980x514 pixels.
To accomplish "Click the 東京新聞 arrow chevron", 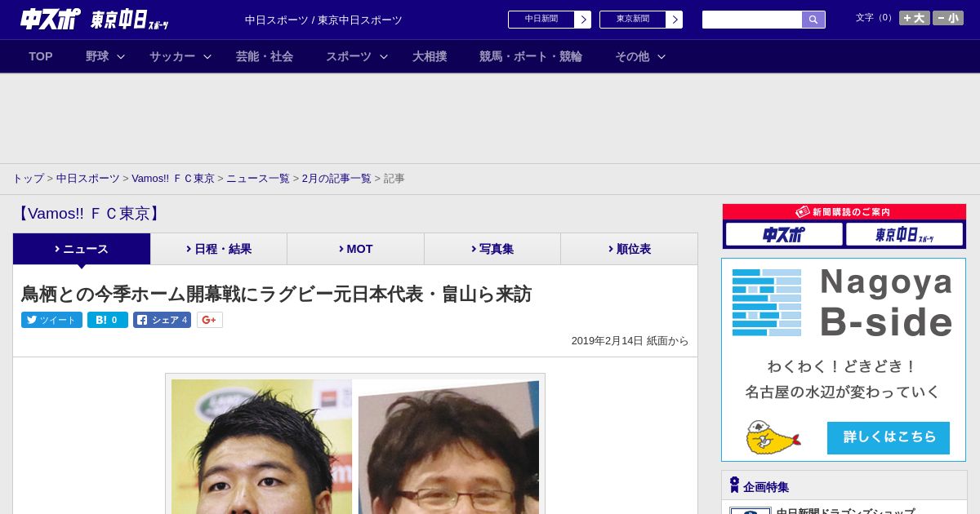I will (675, 20).
